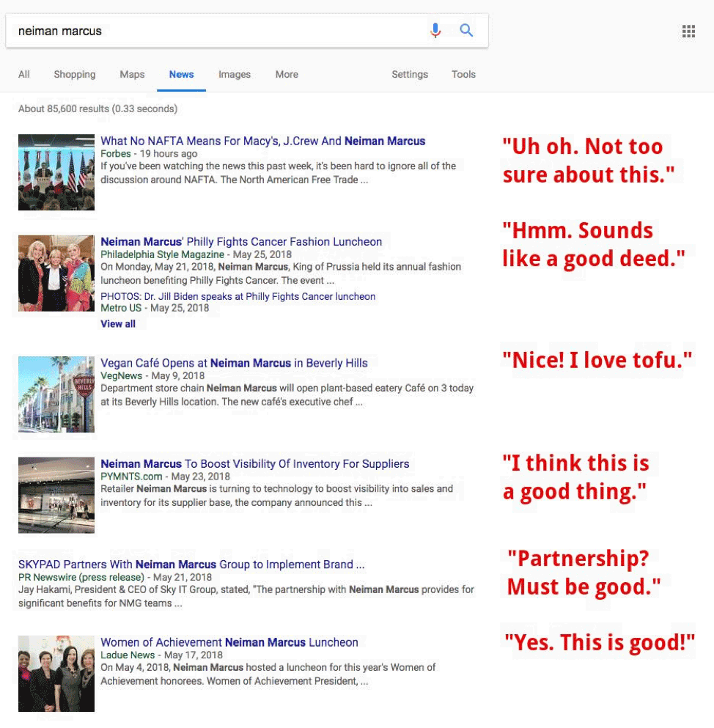Click the Philly Fights Cancer luncheon photo thumbnail
Viewport: 714px width, 728px height.
[x=56, y=273]
